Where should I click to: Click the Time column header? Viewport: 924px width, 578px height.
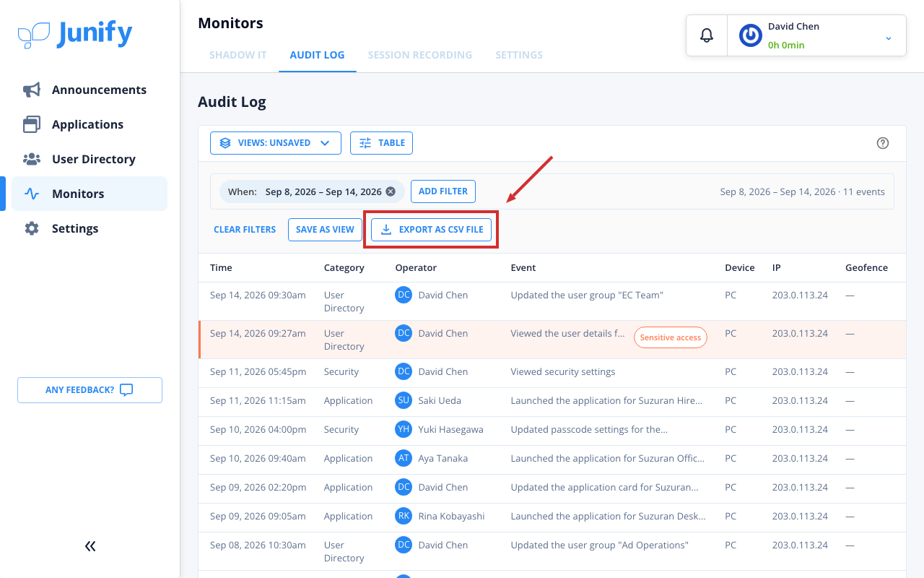(x=221, y=267)
